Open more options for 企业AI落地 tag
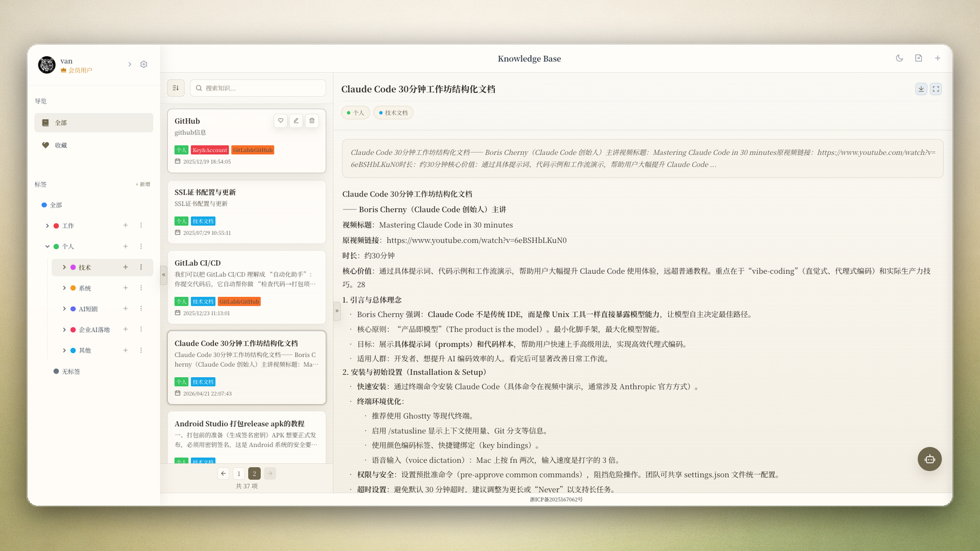 141,329
